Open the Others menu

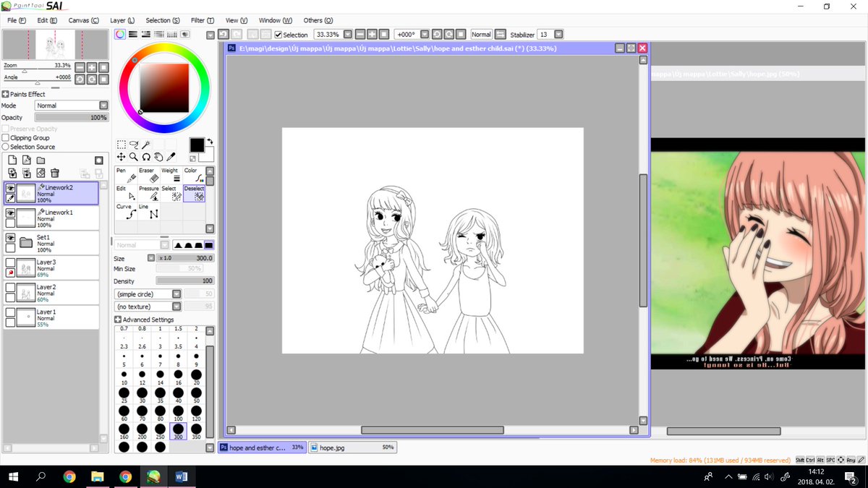(318, 20)
